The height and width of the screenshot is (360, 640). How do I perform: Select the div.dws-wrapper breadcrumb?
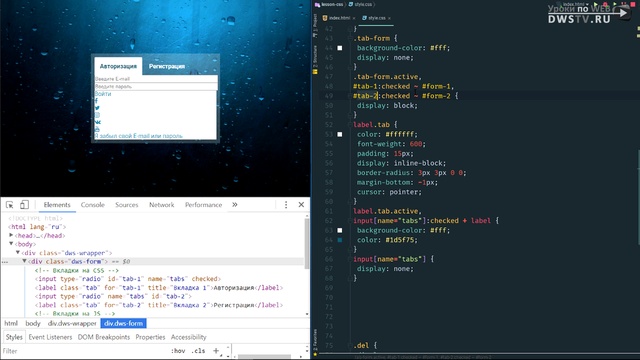(72, 323)
